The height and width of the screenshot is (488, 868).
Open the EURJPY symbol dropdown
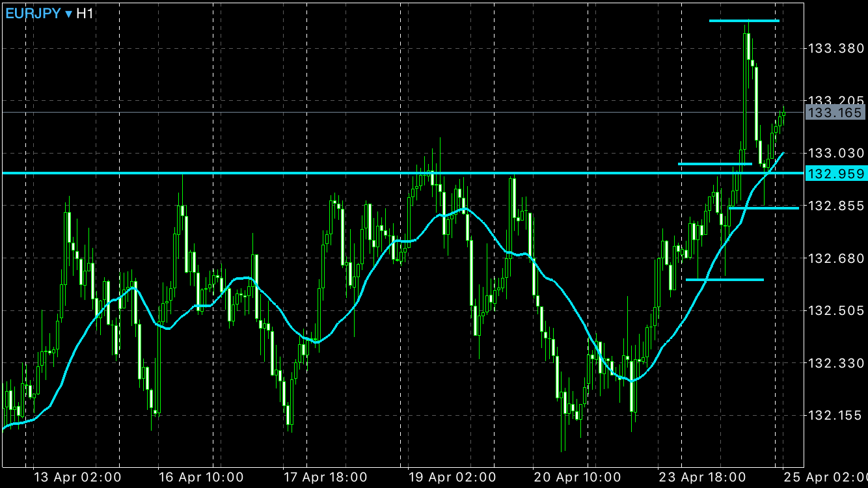pos(39,13)
